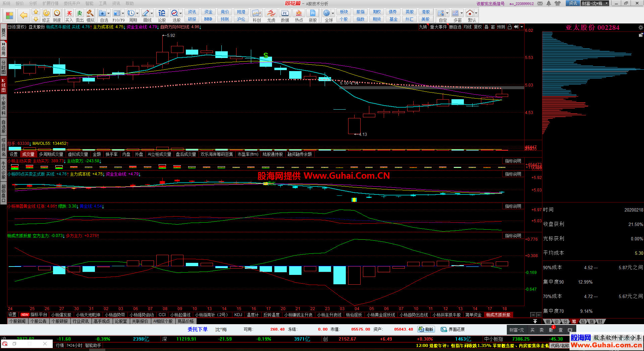The image size is (644, 351).
Task: Open the 全球 global markets dropdown arrow
Action: [x=333, y=13]
